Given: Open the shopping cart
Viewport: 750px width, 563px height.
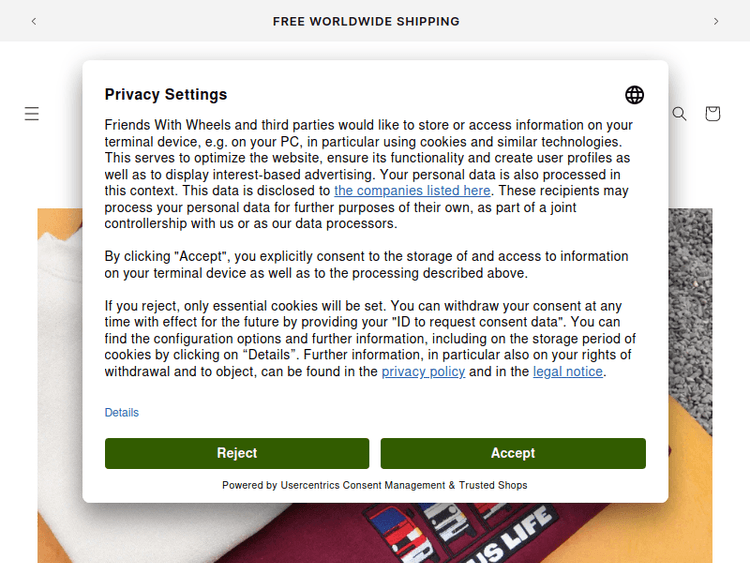Looking at the screenshot, I should coord(712,114).
